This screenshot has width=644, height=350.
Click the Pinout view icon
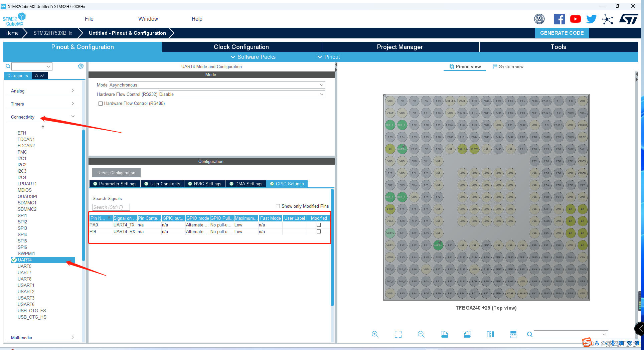452,66
